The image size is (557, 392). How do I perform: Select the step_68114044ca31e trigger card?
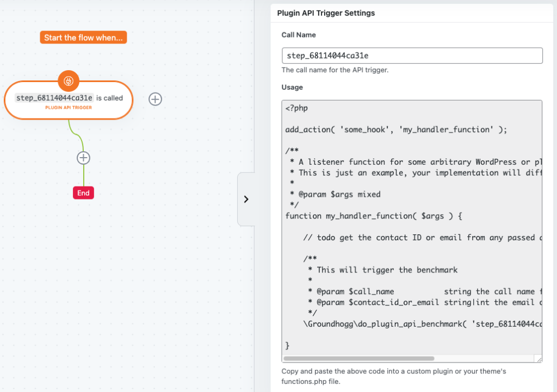(69, 101)
